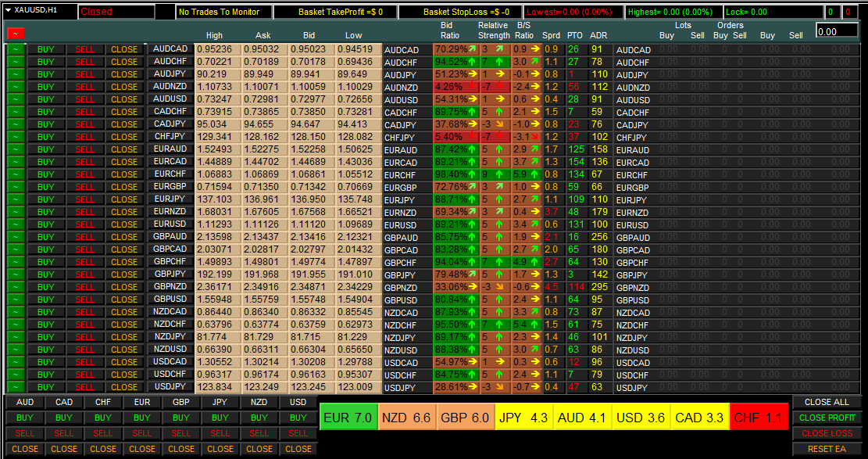Toggle the green tilde button for GBPJPY

(x=16, y=274)
